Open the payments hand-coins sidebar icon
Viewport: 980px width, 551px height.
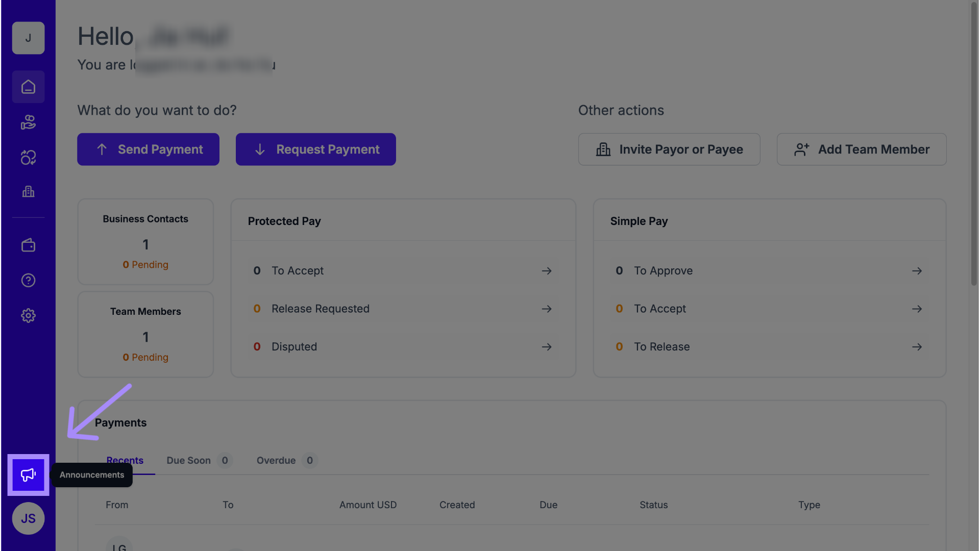[x=28, y=122]
